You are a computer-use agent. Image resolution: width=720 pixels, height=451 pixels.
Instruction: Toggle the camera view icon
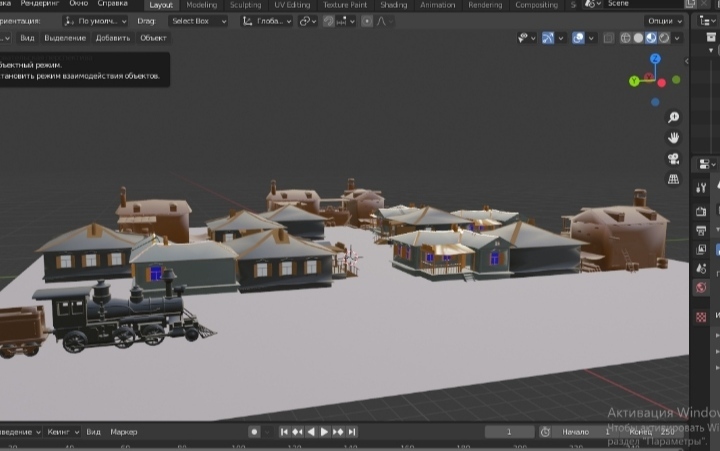[x=674, y=158]
